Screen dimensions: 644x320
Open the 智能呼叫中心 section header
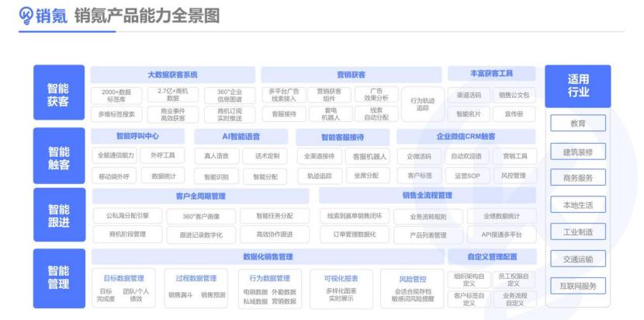click(137, 136)
